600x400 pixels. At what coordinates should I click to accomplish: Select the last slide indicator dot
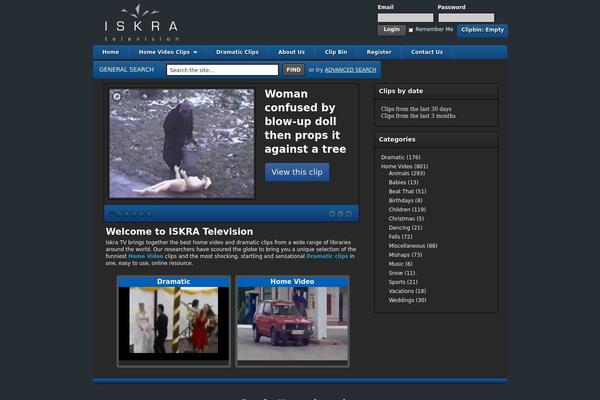click(149, 214)
